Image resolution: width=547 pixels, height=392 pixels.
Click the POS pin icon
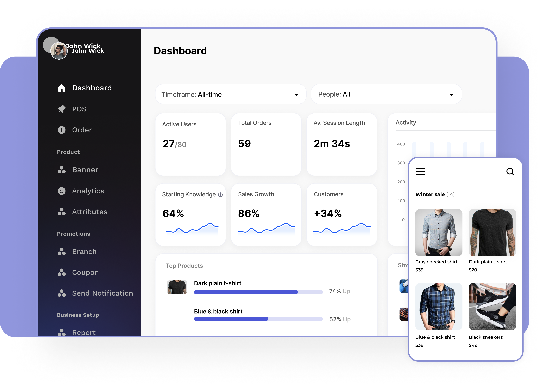(62, 109)
